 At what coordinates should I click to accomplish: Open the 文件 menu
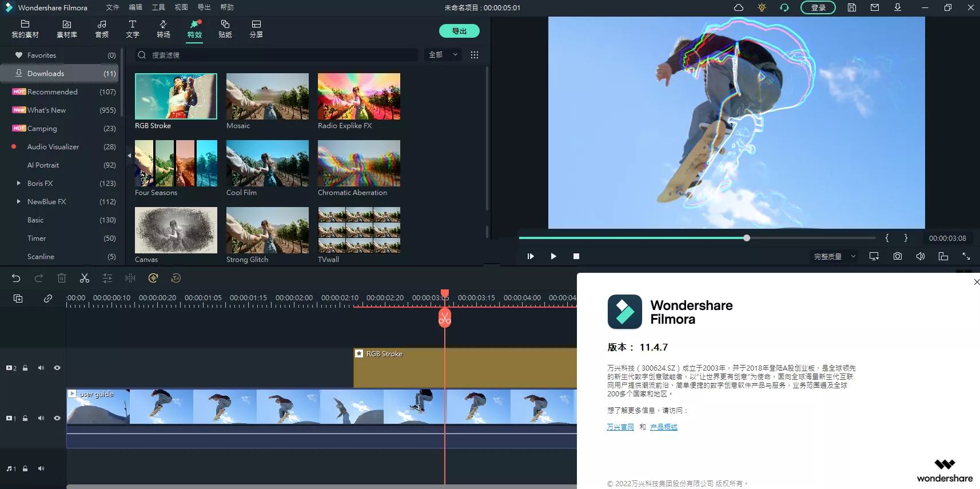coord(113,7)
